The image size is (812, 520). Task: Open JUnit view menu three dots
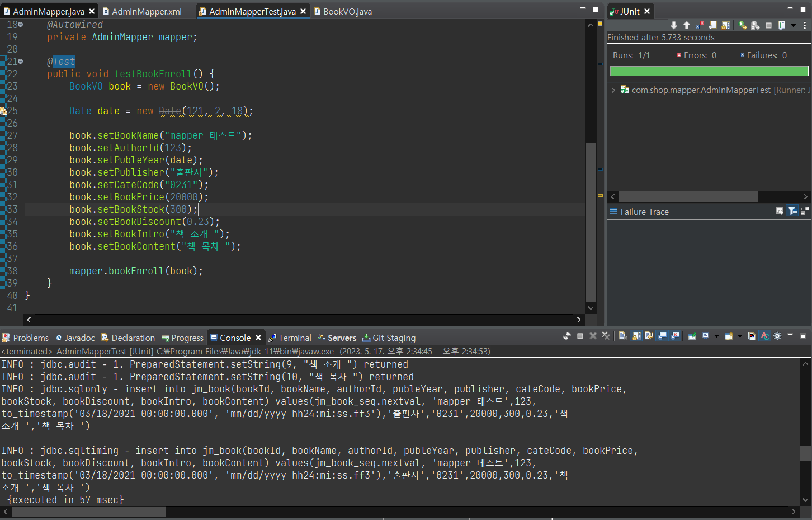click(805, 25)
